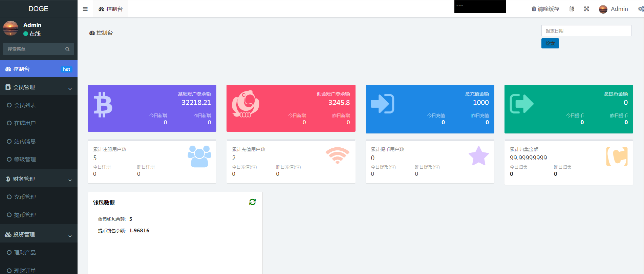Open the 控制台 tab in top bar
Image resolution: width=644 pixels, height=274 pixels.
[111, 9]
